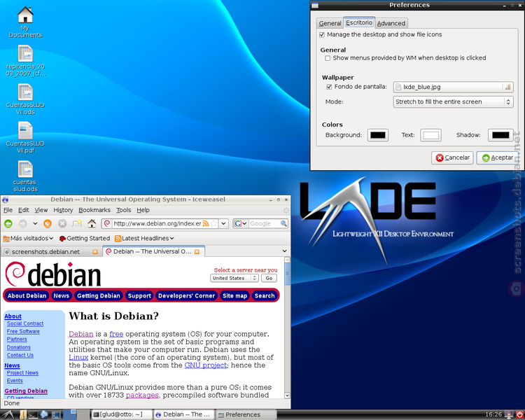This screenshot has height=420, width=525.
Task: Open the Bookmarks menu
Action: tap(94, 210)
